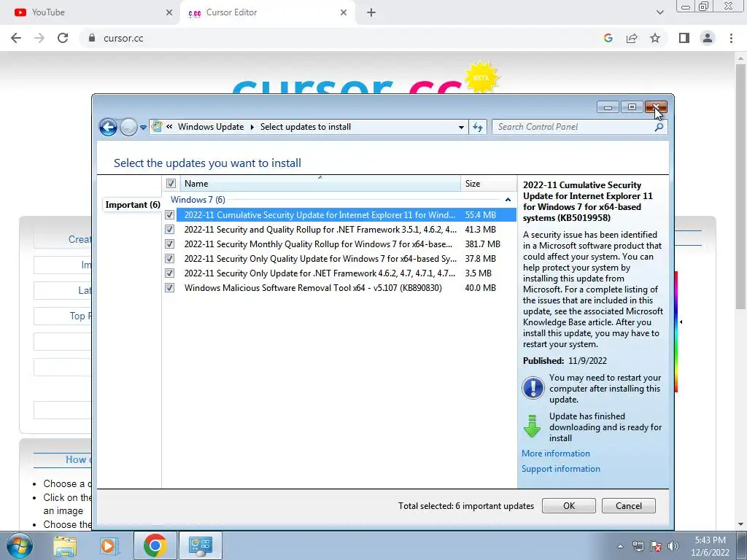The image size is (747, 560).
Task: Sort updates by the Name column header
Action: tap(320, 183)
